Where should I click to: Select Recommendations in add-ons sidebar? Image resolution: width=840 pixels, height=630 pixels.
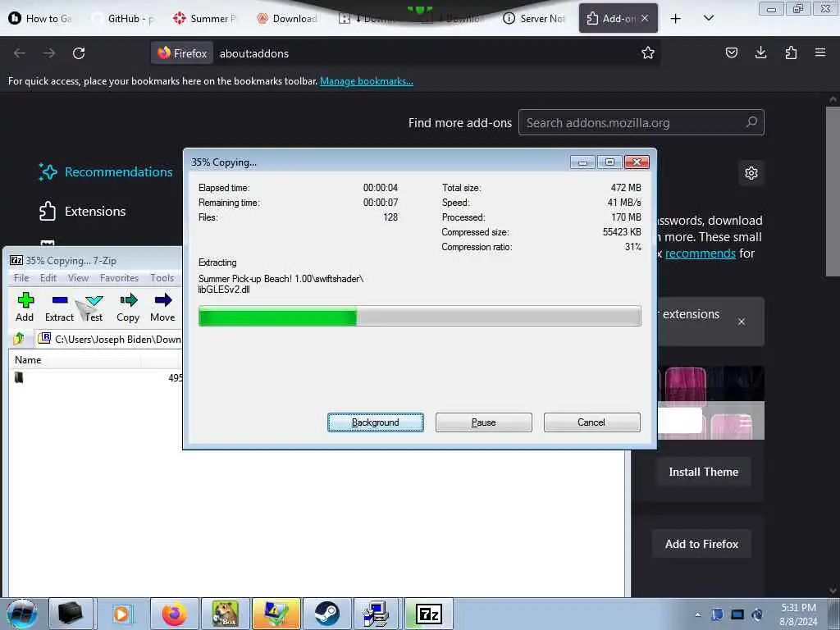coord(106,172)
